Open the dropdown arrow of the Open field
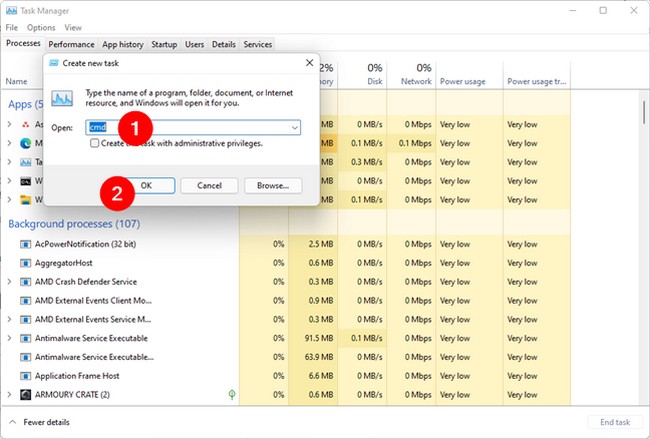Viewport: 650px width, 439px height. [294, 128]
